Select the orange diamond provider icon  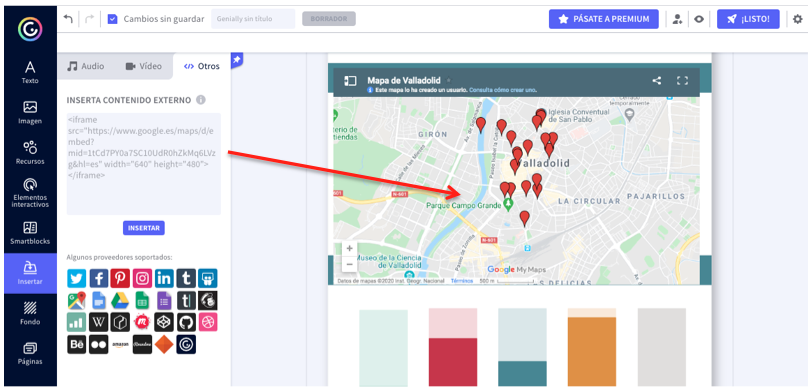pos(164,344)
